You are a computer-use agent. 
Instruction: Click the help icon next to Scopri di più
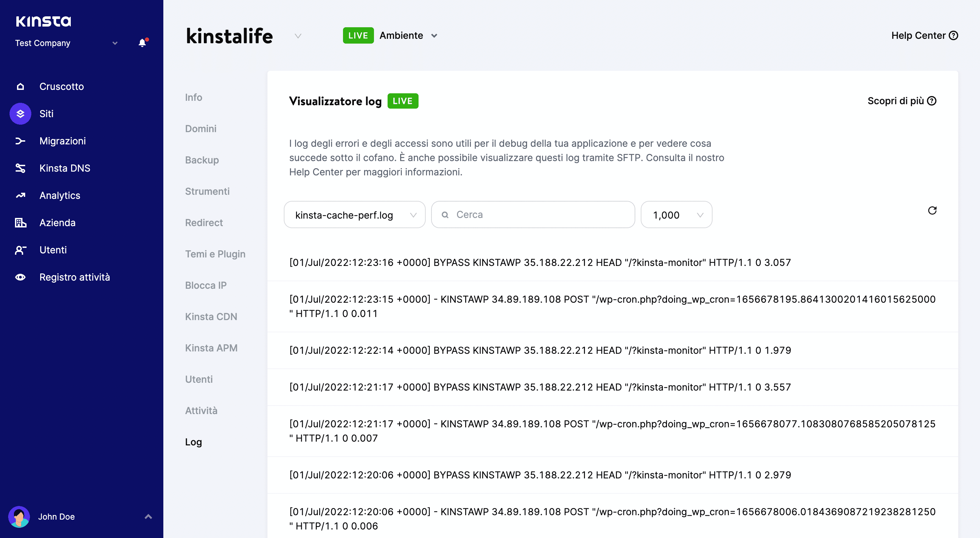point(932,100)
